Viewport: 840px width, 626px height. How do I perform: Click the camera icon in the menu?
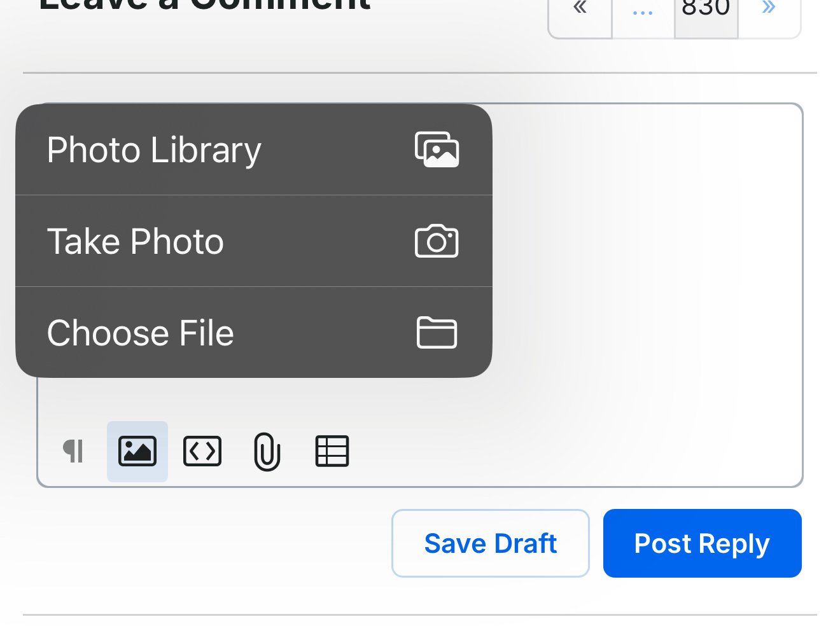[437, 241]
